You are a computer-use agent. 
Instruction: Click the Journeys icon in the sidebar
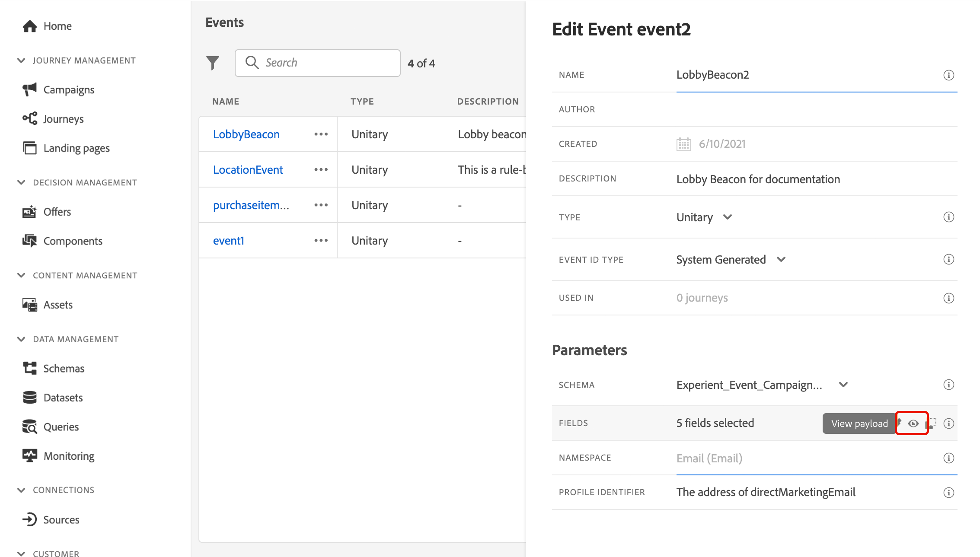[29, 118]
